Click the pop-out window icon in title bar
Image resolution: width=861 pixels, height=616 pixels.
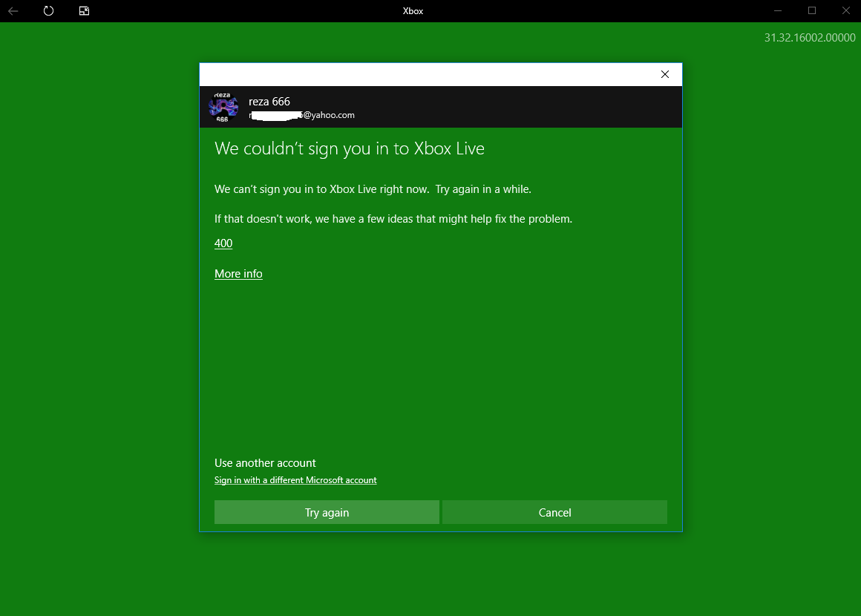pyautogui.click(x=84, y=11)
